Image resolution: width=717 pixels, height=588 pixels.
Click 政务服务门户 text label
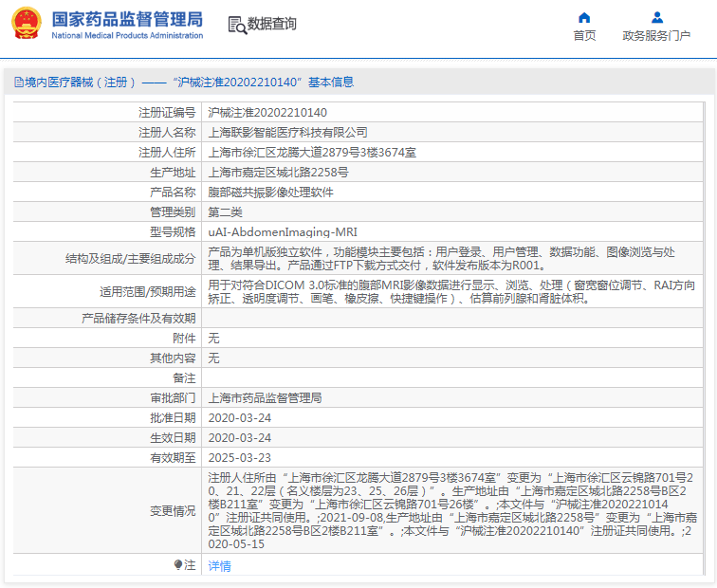(656, 36)
